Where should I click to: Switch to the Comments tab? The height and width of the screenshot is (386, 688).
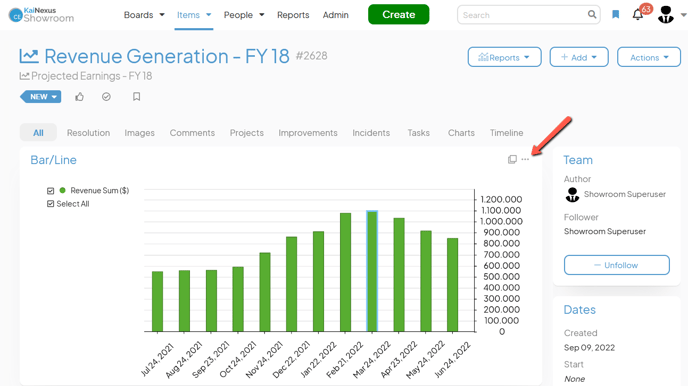[x=192, y=133]
